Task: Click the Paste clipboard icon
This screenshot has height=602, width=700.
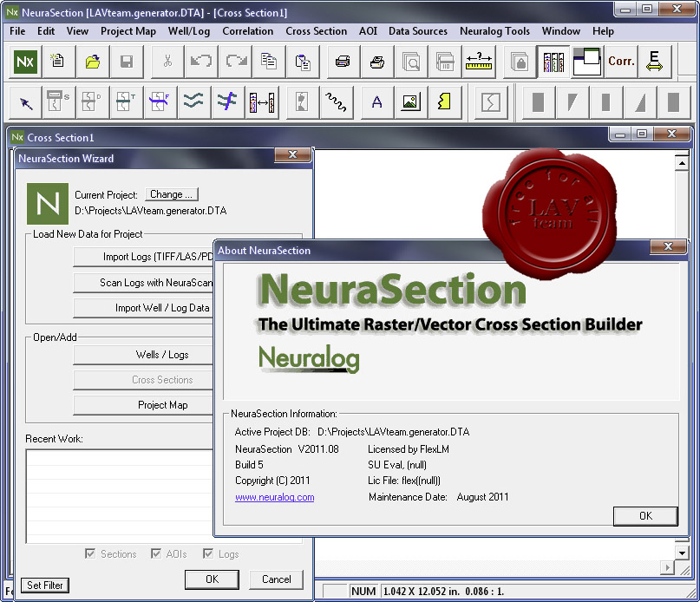Action: tap(303, 62)
